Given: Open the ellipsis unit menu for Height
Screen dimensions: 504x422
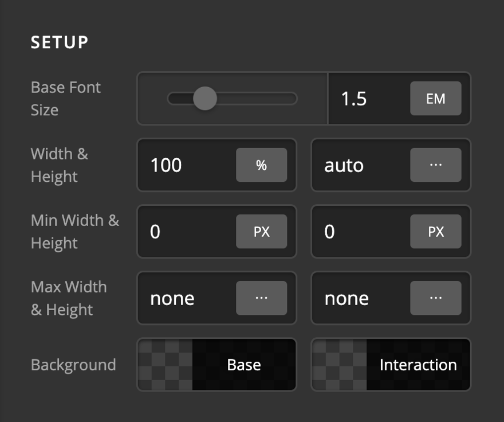Looking at the screenshot, I should pyautogui.click(x=435, y=165).
